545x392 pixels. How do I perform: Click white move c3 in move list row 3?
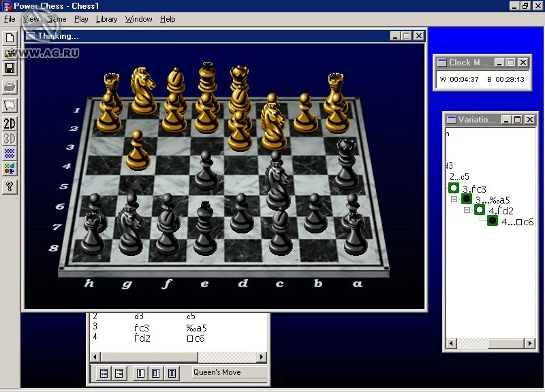click(142, 328)
